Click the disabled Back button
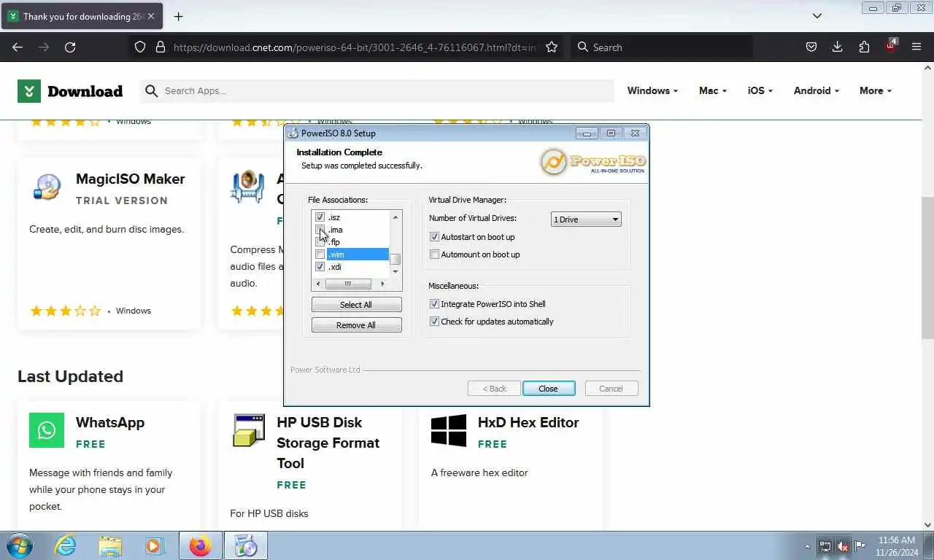This screenshot has width=934, height=560. click(494, 389)
